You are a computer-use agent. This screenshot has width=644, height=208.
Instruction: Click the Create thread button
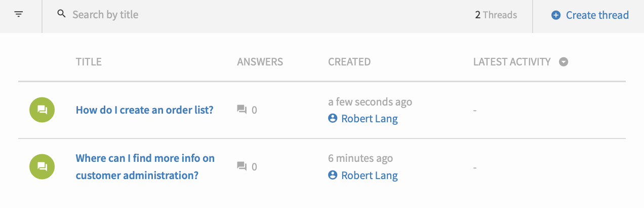[x=590, y=15]
